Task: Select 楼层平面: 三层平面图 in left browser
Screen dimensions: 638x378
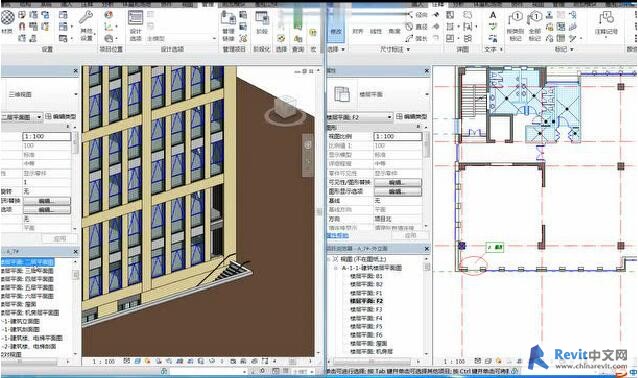Action: pyautogui.click(x=28, y=271)
